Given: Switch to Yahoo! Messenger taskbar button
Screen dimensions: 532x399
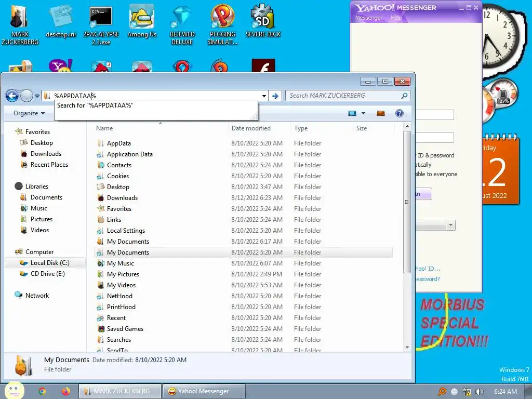Looking at the screenshot, I should (204, 391).
